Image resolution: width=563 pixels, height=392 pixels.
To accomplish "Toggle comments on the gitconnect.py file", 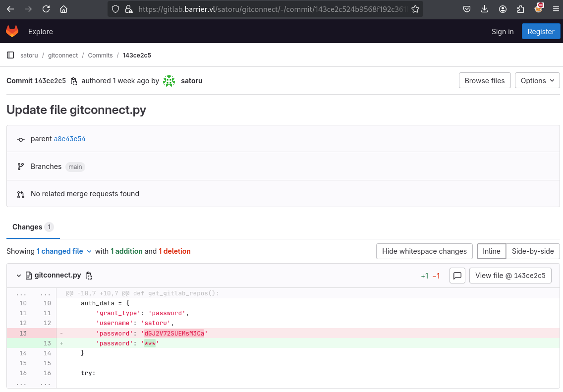I will [x=457, y=276].
